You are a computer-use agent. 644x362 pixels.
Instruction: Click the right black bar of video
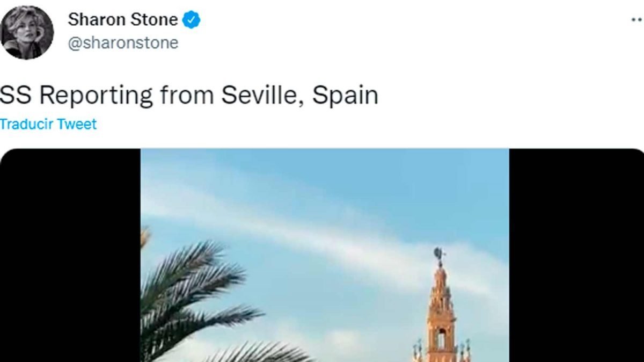click(x=576, y=255)
